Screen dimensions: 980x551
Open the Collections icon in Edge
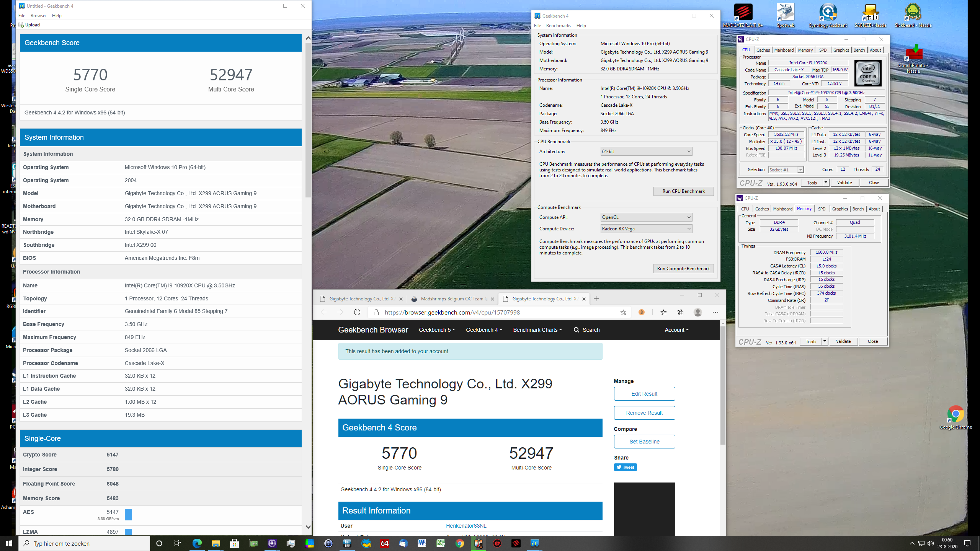(680, 312)
